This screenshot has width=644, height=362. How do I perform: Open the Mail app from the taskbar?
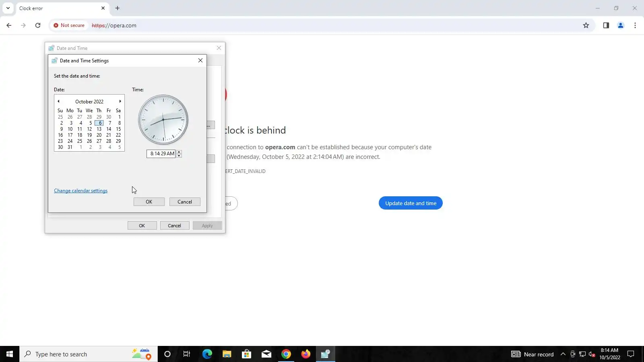click(x=266, y=354)
